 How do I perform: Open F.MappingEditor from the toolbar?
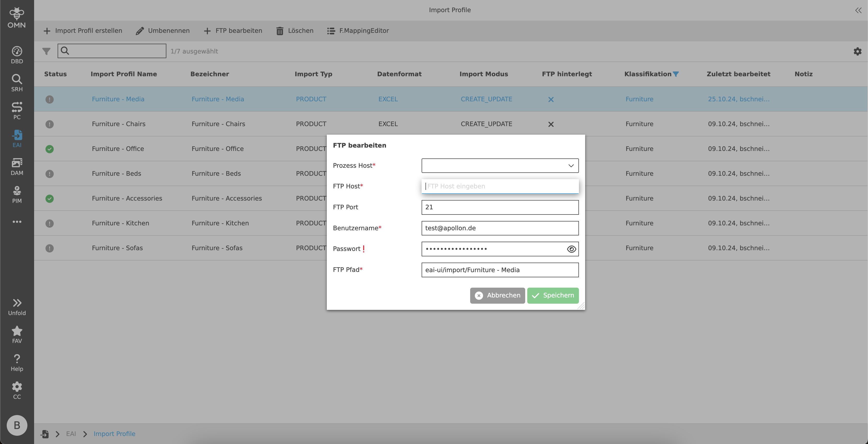pyautogui.click(x=358, y=31)
